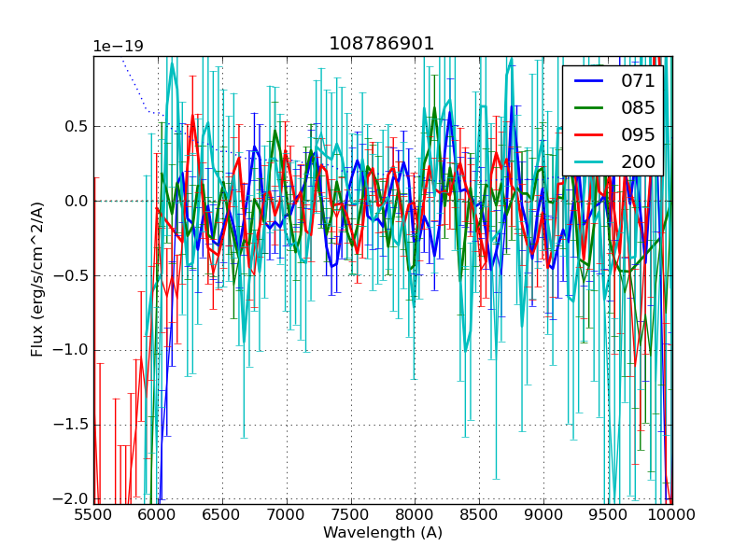Click the 5500 x-axis tick label
Viewport: 747px width, 560px height.
coord(93,514)
